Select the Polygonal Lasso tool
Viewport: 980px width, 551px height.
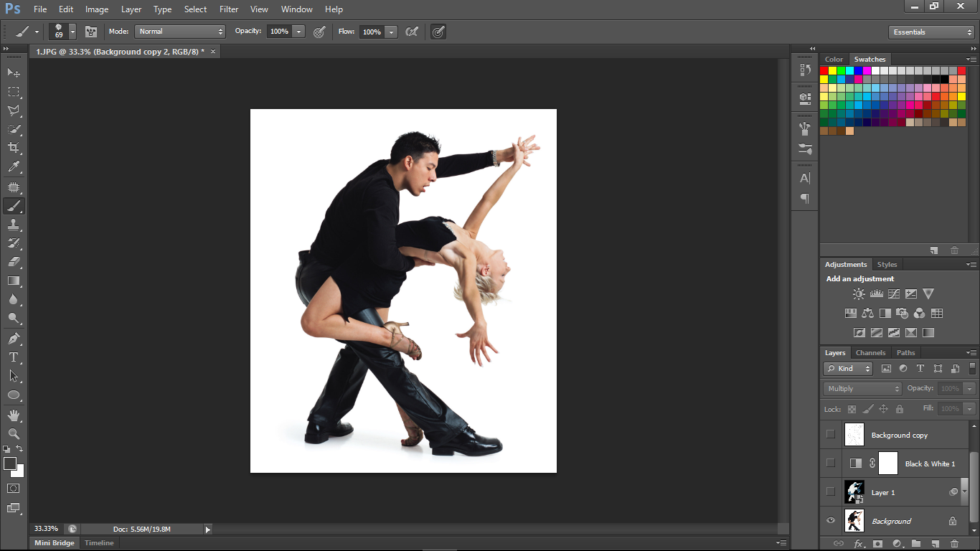coord(14,110)
